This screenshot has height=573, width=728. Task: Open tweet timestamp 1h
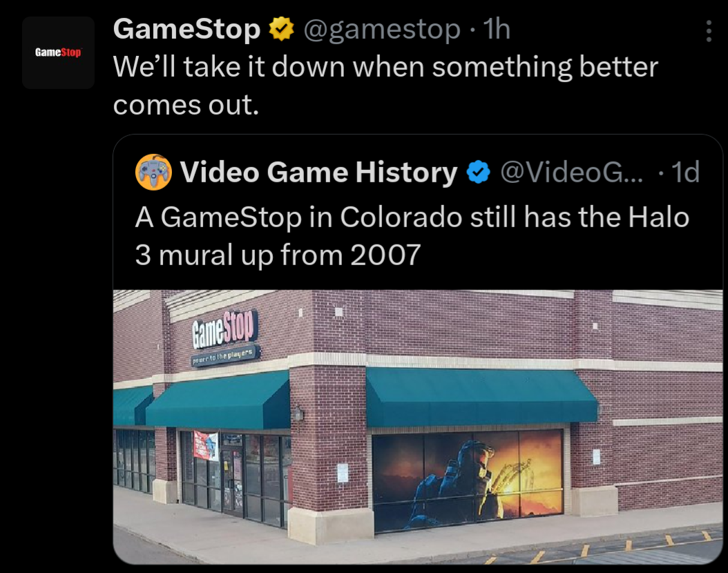pos(497,29)
